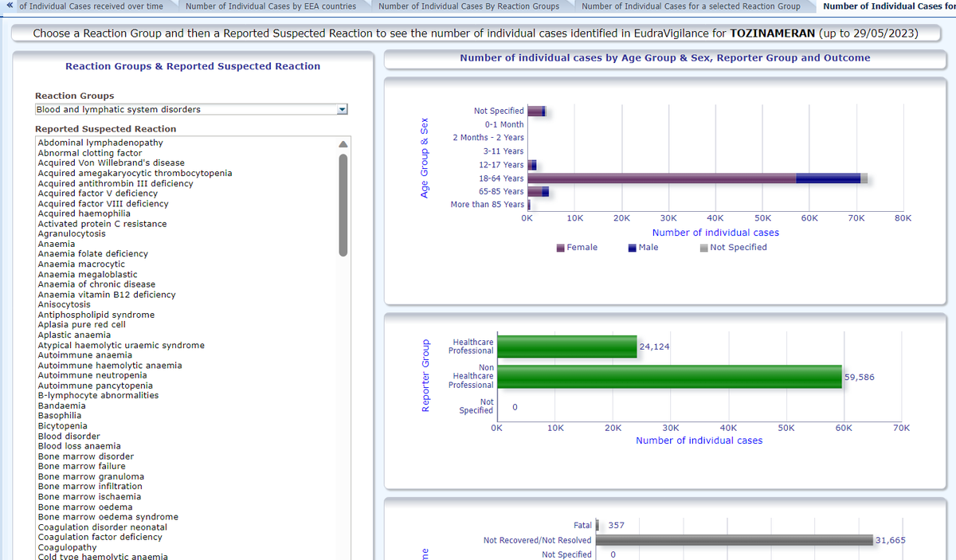
Task: Open Number of Individual Cases By Reaction Groups tab
Action: pyautogui.click(x=468, y=6)
